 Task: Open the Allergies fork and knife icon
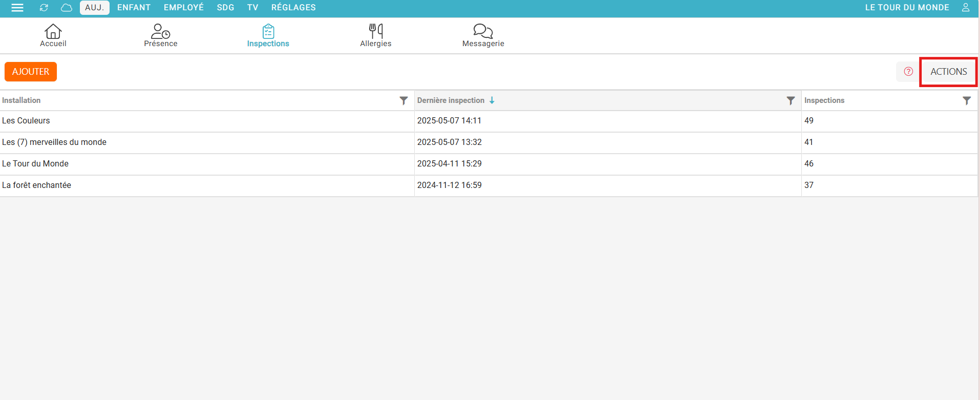coord(376,31)
